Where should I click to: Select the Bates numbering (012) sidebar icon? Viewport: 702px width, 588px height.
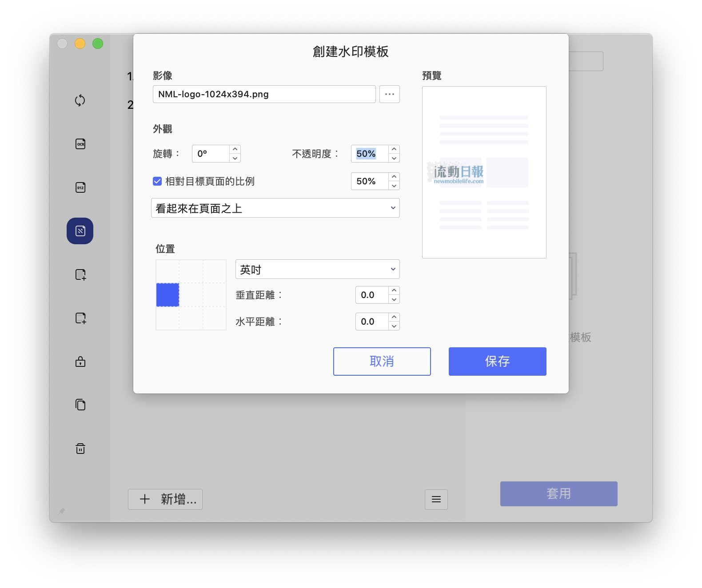[x=80, y=187]
